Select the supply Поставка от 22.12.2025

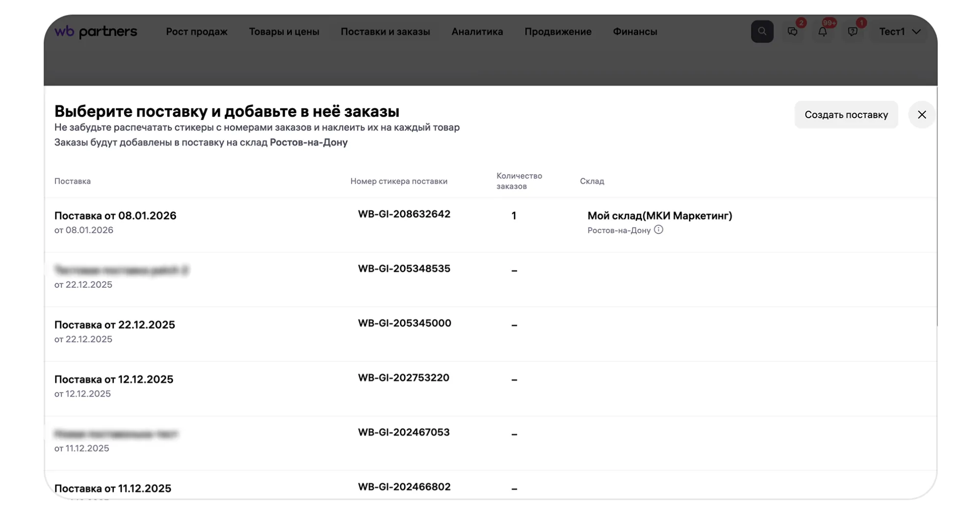114,325
